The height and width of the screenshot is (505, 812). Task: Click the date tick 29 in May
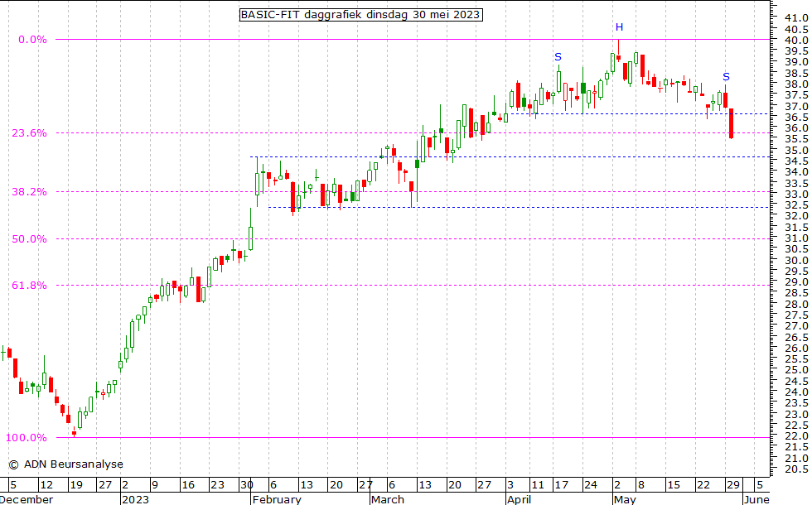[x=732, y=485]
